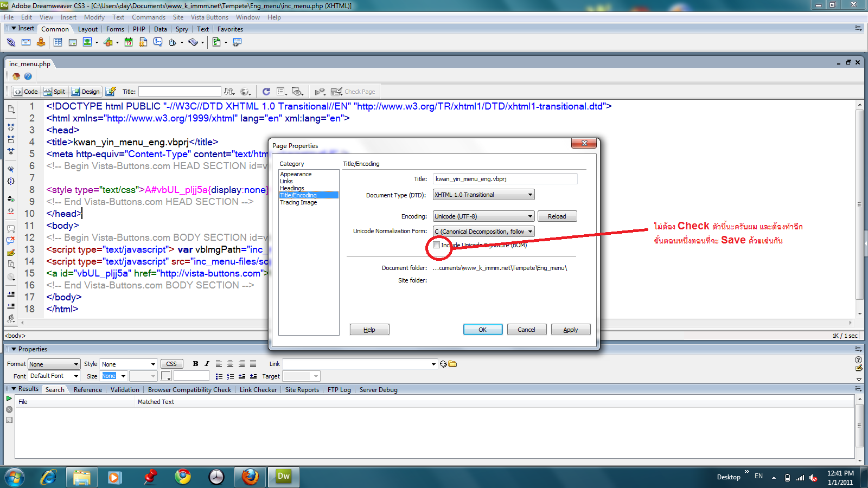The width and height of the screenshot is (868, 488).
Task: Open the Commands menu
Action: pyautogui.click(x=149, y=17)
